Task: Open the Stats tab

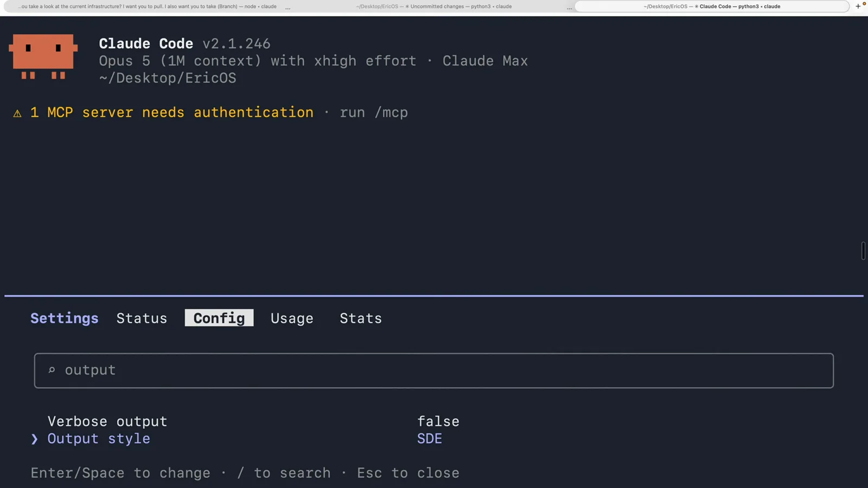Action: (x=361, y=318)
